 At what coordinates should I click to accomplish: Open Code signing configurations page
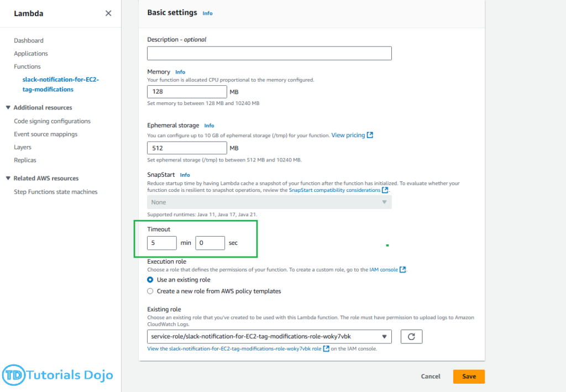click(x=52, y=121)
